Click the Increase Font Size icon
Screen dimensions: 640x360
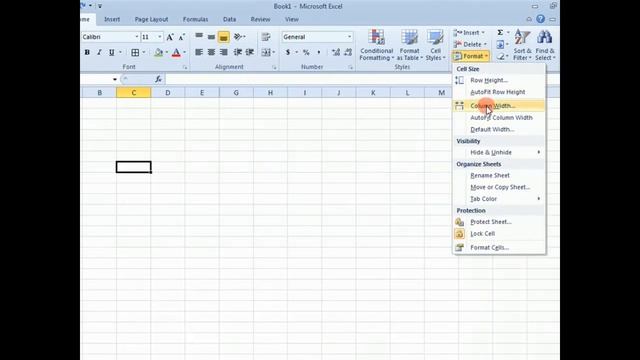(170, 37)
